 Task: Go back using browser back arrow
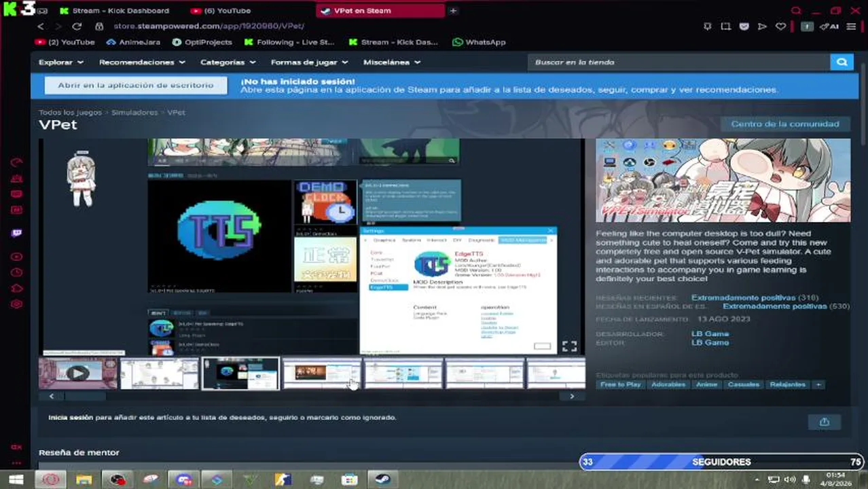pyautogui.click(x=41, y=26)
